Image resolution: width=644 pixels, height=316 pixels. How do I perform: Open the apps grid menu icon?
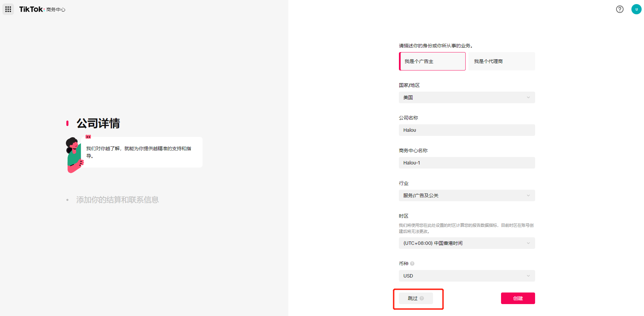click(x=8, y=9)
